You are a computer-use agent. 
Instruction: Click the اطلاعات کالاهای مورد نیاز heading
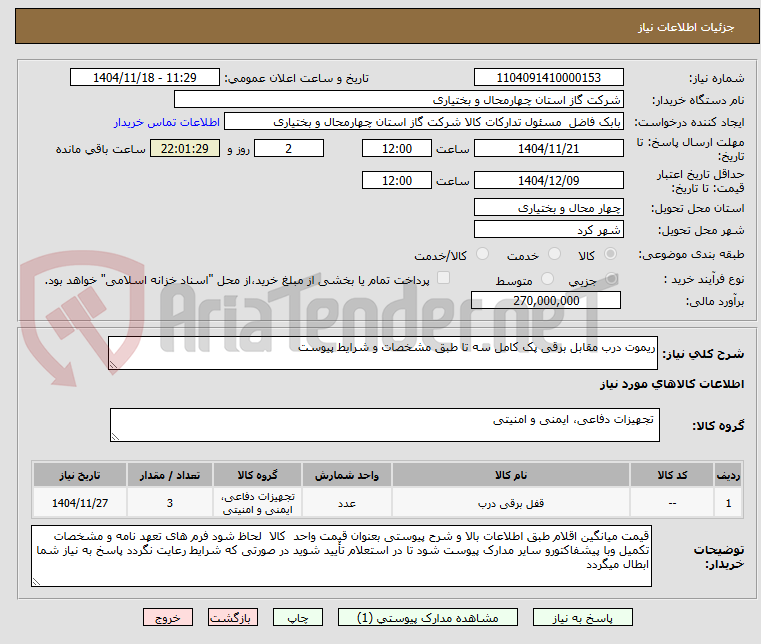click(x=672, y=384)
